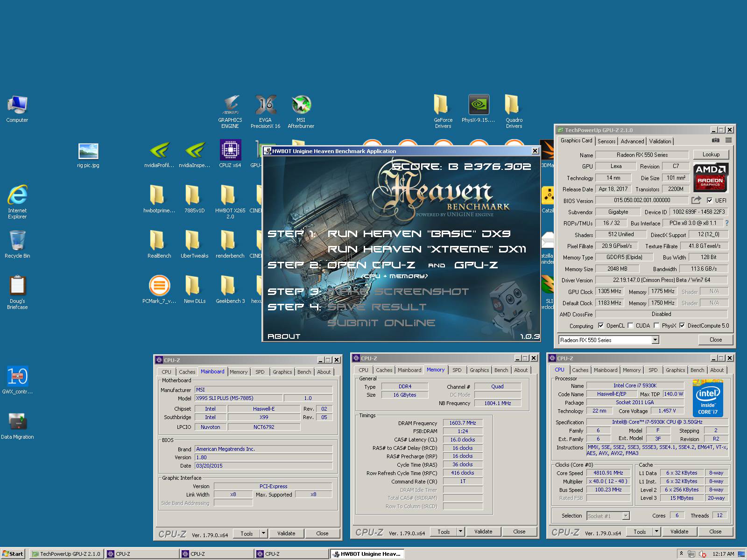Open the 7885v1D folder
The width and height of the screenshot is (747, 560).
[195, 199]
